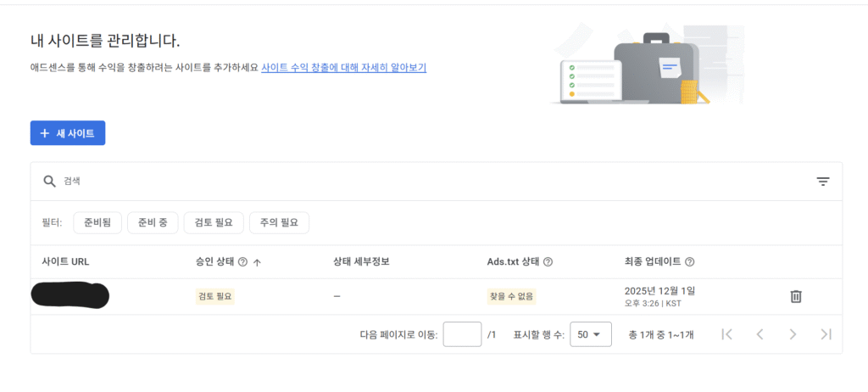Click help icon next to 최종 업데이트
Screen dimensions: 868x392
click(x=690, y=262)
